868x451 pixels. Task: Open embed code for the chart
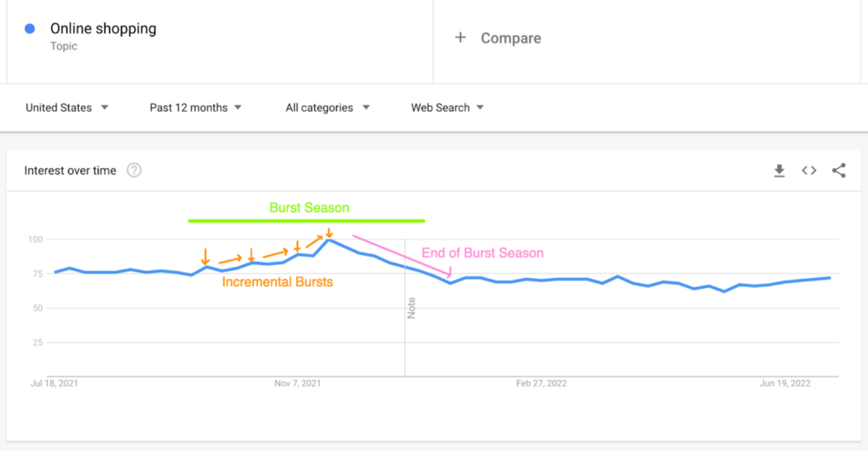tap(808, 170)
